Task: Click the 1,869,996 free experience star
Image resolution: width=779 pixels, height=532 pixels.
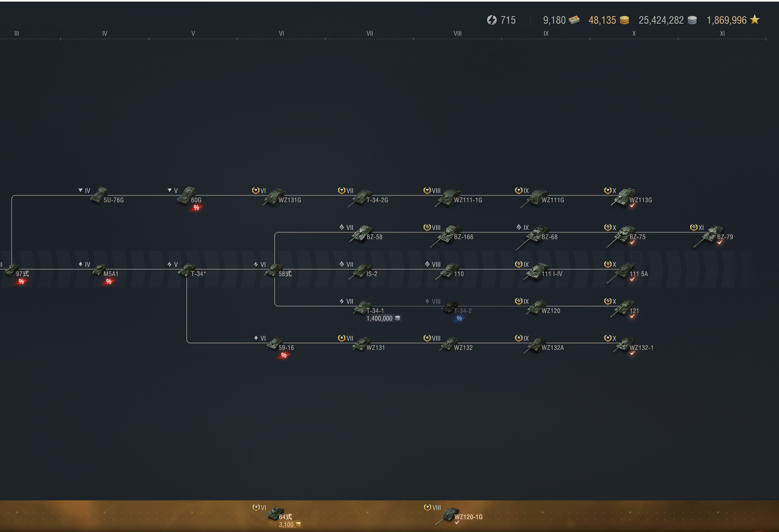Action: pyautogui.click(x=755, y=20)
